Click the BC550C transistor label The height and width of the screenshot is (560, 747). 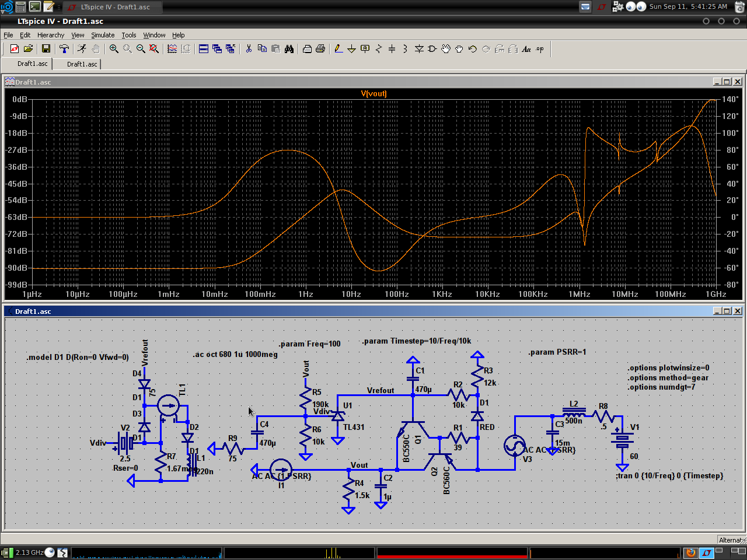tap(406, 448)
